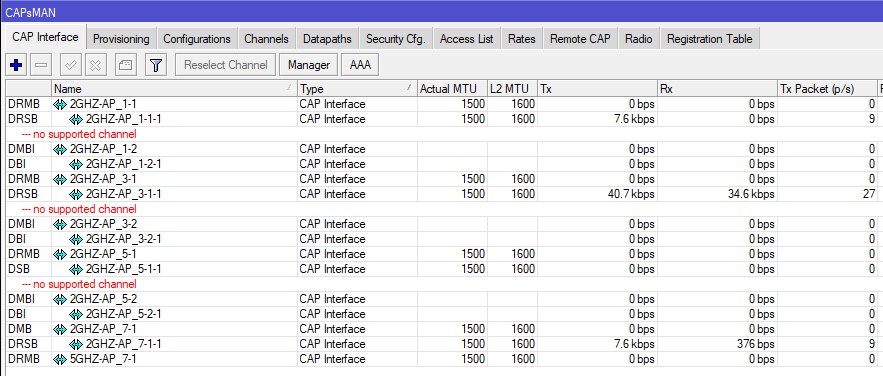Select the 2GHZ-AP_3-1-1 name cell
The image size is (883, 376).
(x=174, y=194)
